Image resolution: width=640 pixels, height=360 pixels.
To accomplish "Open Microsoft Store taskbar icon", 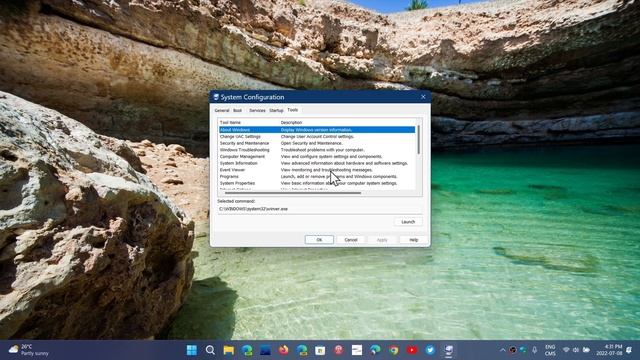I will coord(320,350).
